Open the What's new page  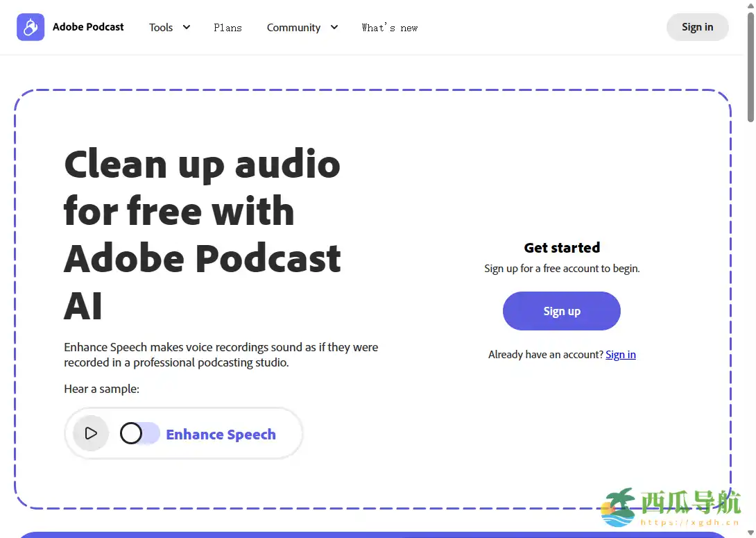pos(390,28)
